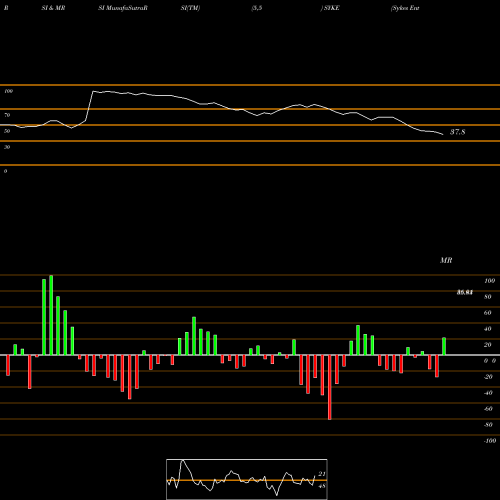
Task: Click the 'SI MunafaSutraR' header text
Action: [123, 8]
